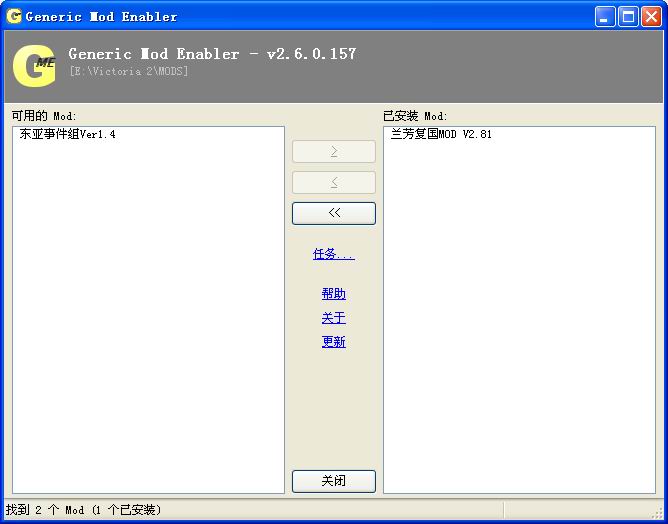Screen dimensions: 668x524
Task: Minimize the Generic Mod Enabler window
Action: pyautogui.click(x=606, y=16)
